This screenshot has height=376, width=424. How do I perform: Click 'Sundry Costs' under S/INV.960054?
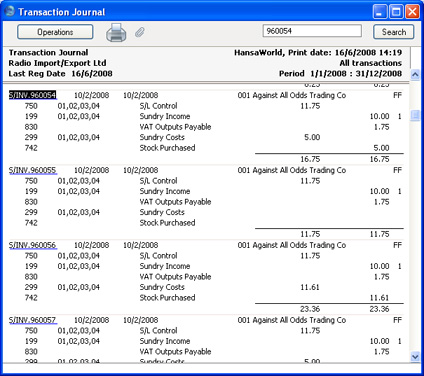pos(162,137)
